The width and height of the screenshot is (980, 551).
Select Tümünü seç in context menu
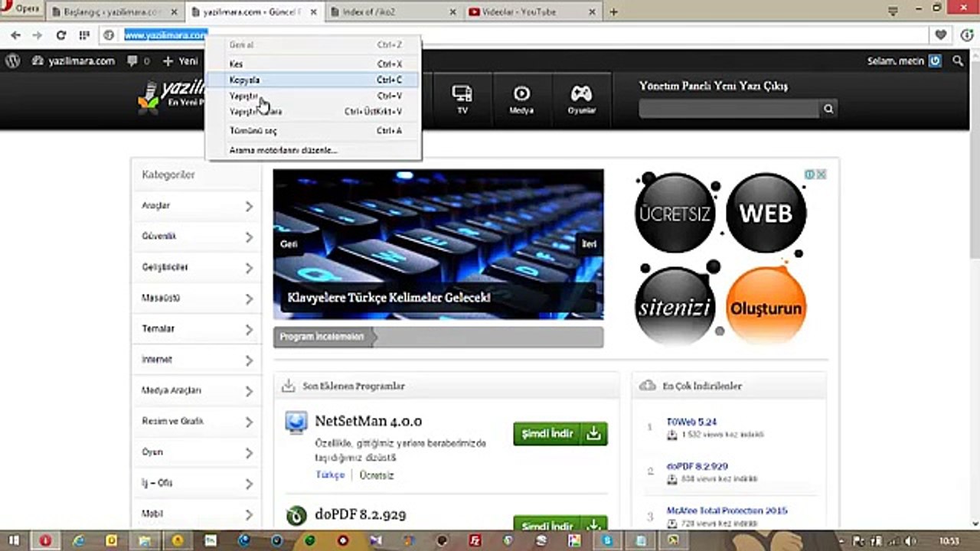point(313,131)
